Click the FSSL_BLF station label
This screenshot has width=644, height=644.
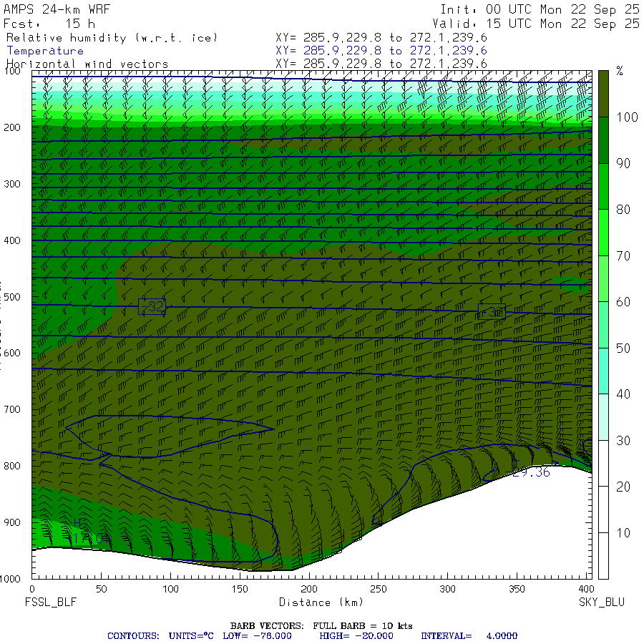tap(51, 602)
